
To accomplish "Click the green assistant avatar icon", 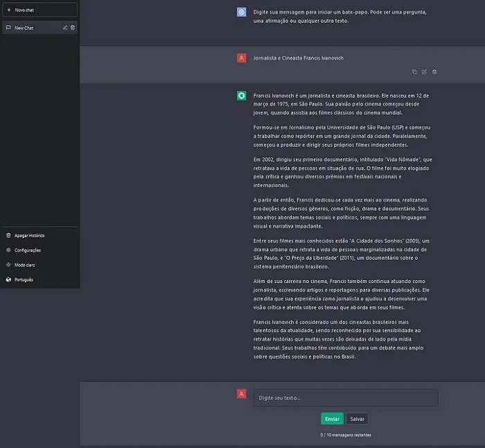I will (241, 95).
